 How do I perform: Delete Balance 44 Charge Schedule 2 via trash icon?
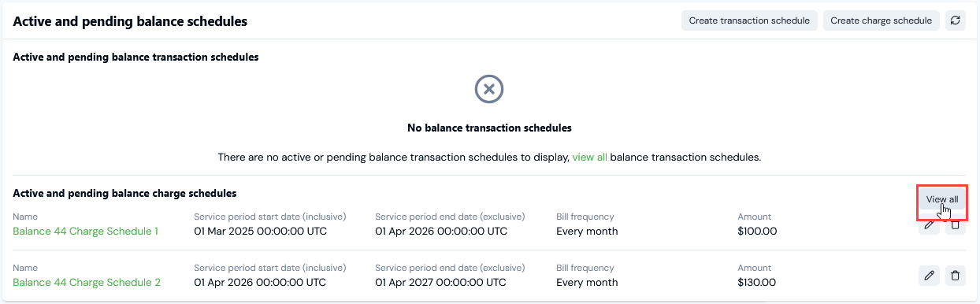(955, 276)
